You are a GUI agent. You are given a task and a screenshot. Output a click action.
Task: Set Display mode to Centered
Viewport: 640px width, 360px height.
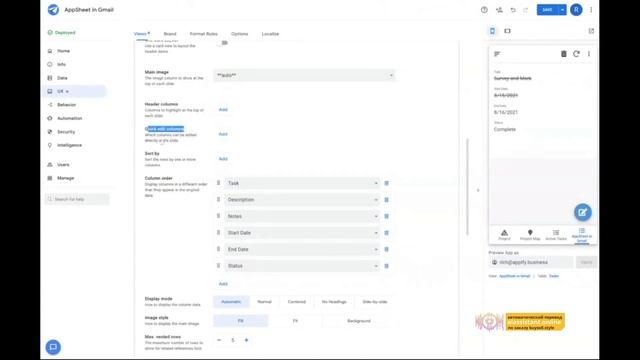click(x=297, y=302)
